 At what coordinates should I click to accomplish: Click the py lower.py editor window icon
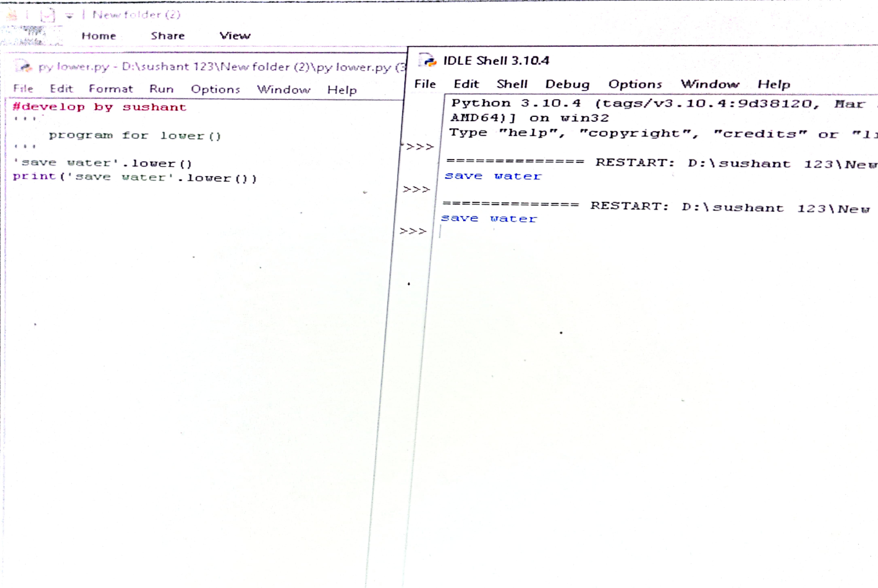point(24,67)
